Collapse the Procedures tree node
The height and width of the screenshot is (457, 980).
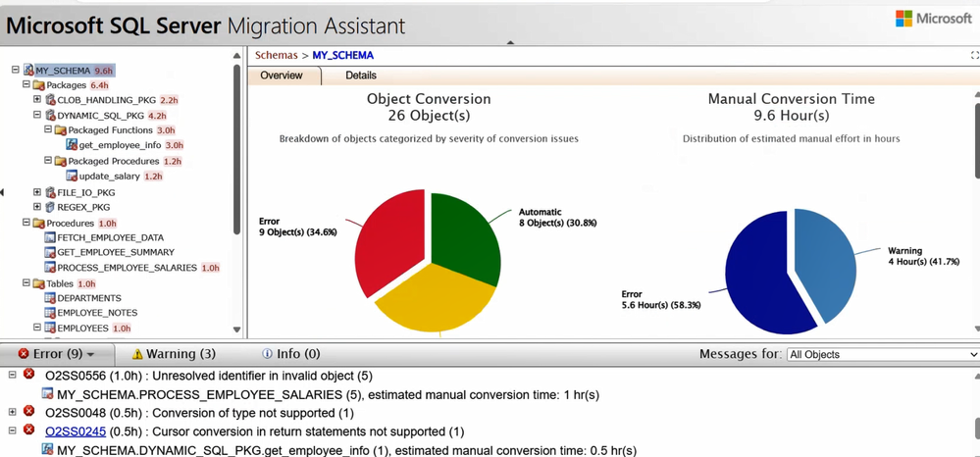26,222
